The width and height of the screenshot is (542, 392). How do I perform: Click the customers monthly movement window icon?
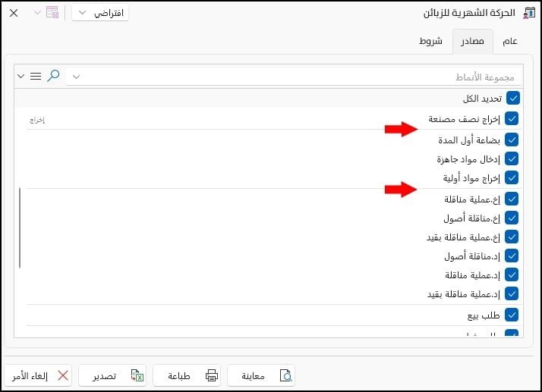pos(529,13)
